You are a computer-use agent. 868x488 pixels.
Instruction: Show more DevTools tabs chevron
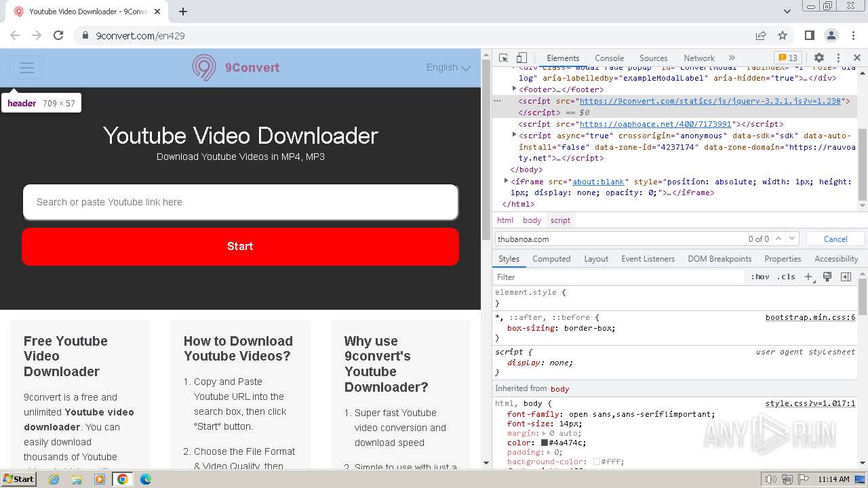pos(732,58)
